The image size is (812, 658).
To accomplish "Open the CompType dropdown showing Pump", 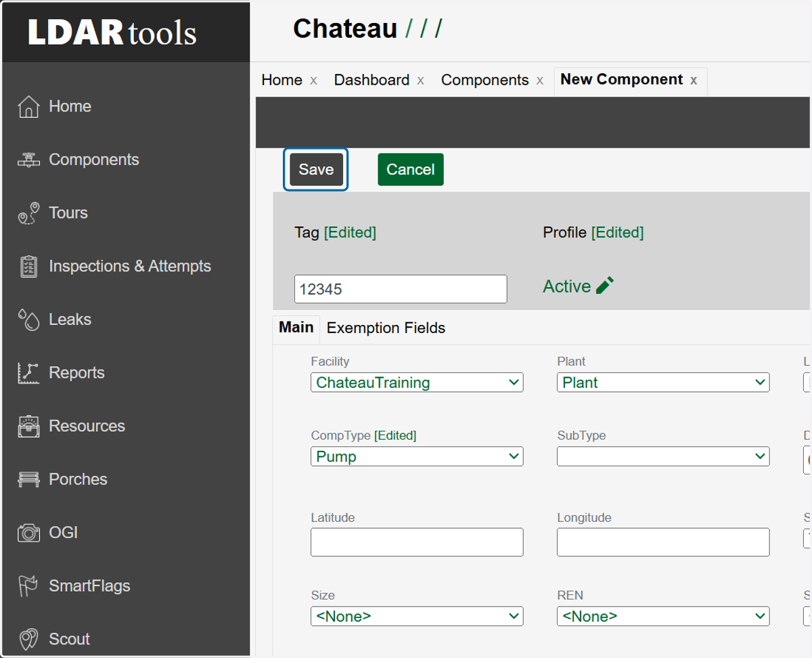I will pyautogui.click(x=417, y=456).
